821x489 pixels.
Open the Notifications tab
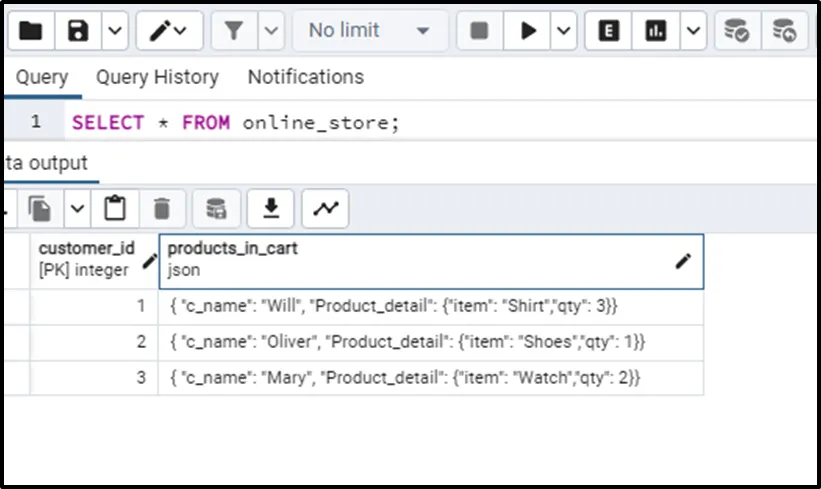coord(305,77)
